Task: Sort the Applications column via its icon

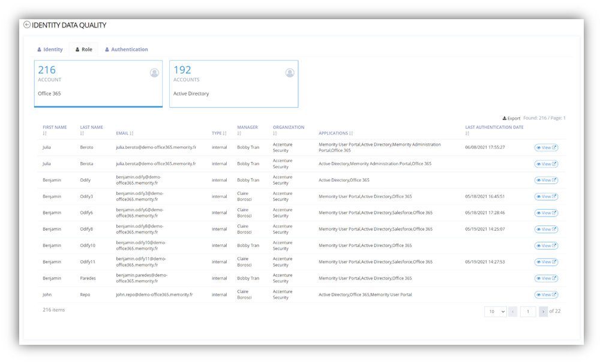Action: tap(351, 133)
